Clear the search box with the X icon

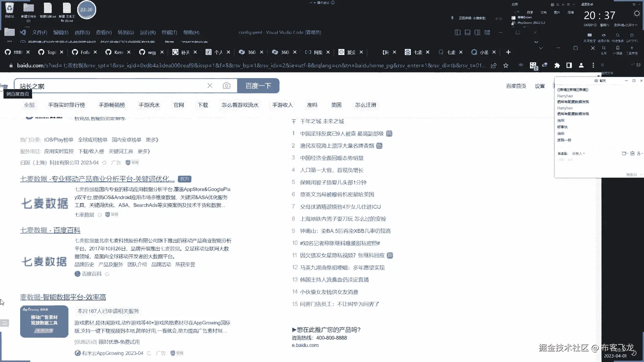pyautogui.click(x=210, y=86)
